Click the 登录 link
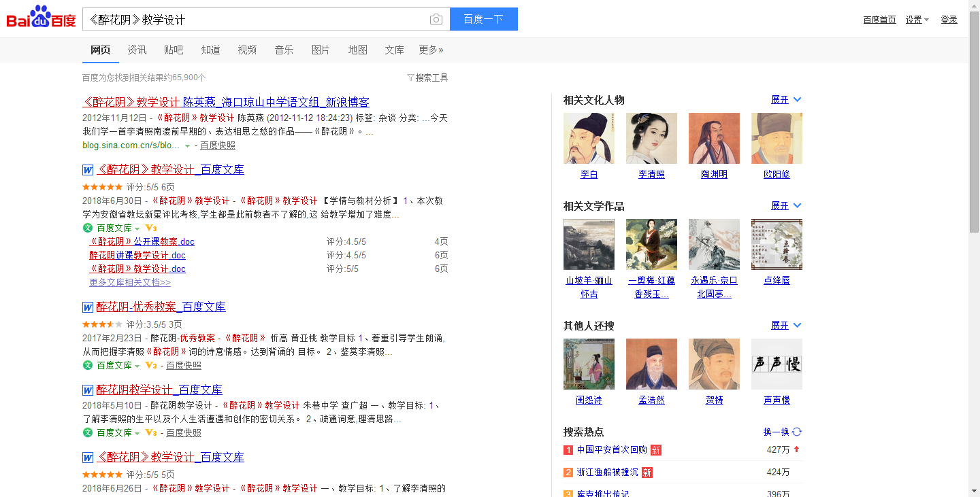 949,20
